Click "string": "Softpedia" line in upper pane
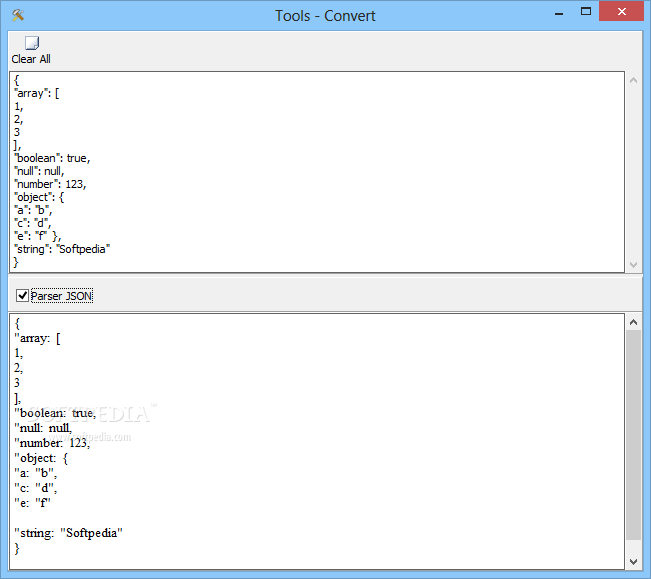 point(62,249)
